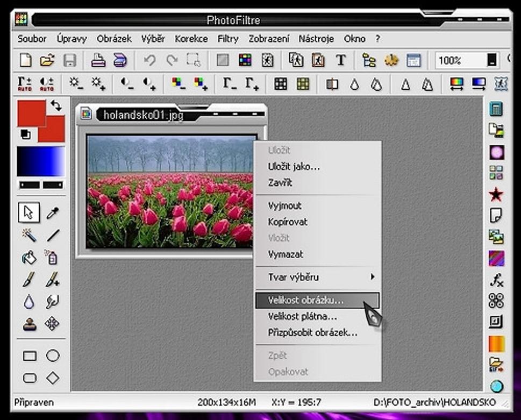Screen dimensions: 521x420
Task: Select the Eyedropper tool
Action: point(53,212)
